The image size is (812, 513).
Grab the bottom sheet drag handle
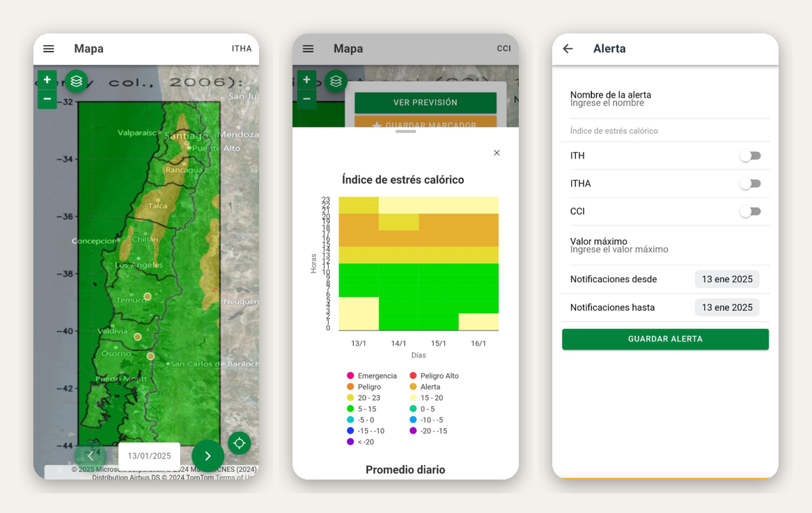405,132
